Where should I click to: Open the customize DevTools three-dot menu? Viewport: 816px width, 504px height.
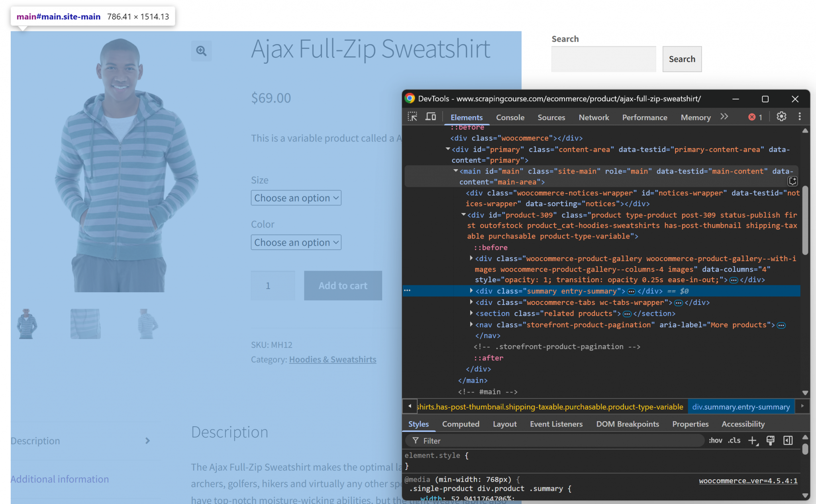[x=799, y=117]
